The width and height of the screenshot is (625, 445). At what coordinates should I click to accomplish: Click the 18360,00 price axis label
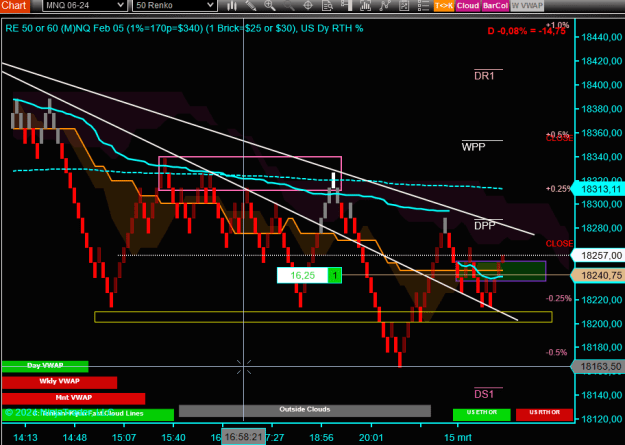602,133
